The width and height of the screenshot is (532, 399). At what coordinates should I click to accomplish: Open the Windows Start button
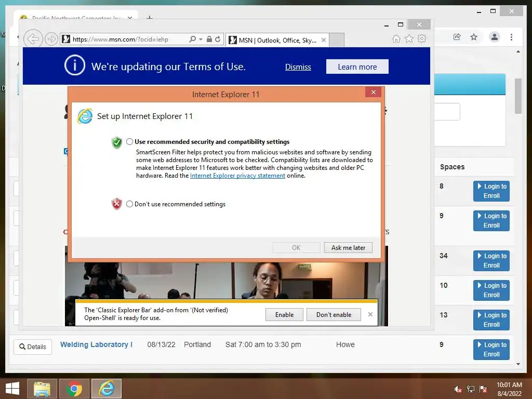coord(12,389)
